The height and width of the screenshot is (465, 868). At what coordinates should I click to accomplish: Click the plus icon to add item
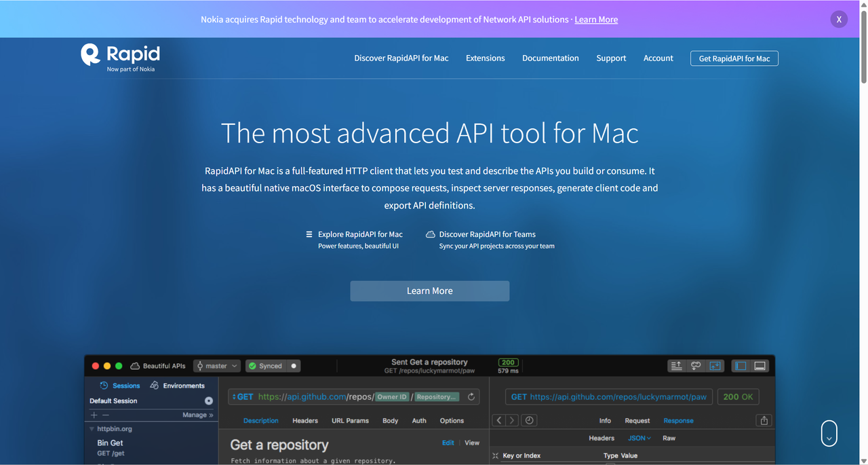coord(94,415)
